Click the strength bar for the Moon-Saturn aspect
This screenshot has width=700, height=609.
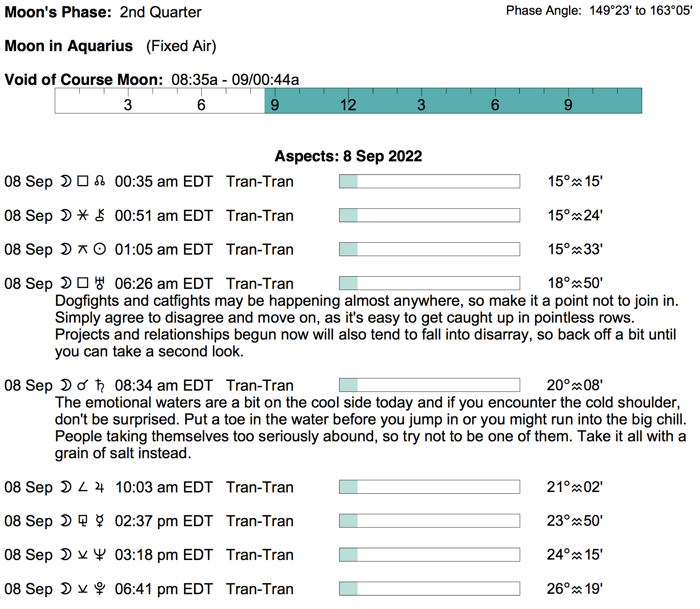coord(429,385)
